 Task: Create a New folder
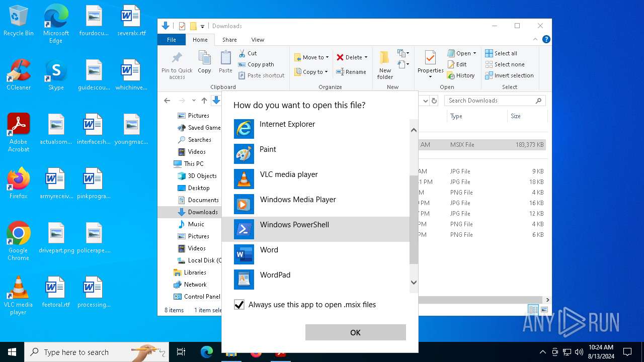point(385,65)
